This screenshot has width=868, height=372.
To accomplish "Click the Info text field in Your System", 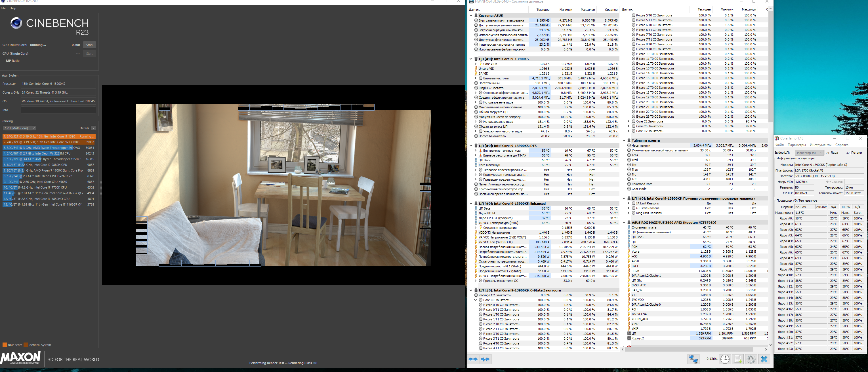I will click(58, 110).
